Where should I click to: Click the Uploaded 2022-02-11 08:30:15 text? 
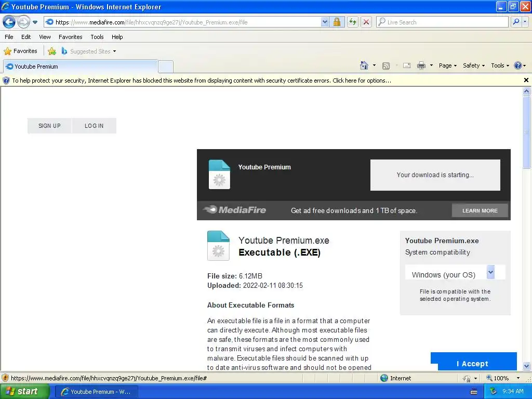(255, 286)
